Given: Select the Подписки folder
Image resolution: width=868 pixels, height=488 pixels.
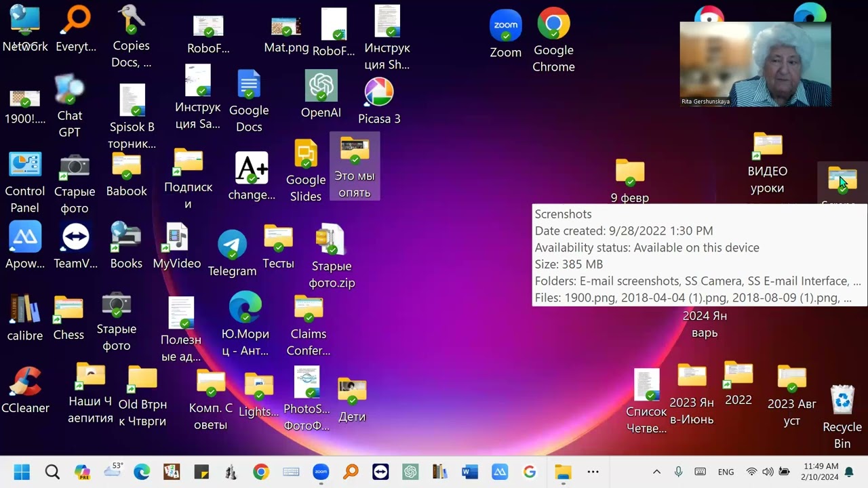Looking at the screenshot, I should [x=189, y=179].
